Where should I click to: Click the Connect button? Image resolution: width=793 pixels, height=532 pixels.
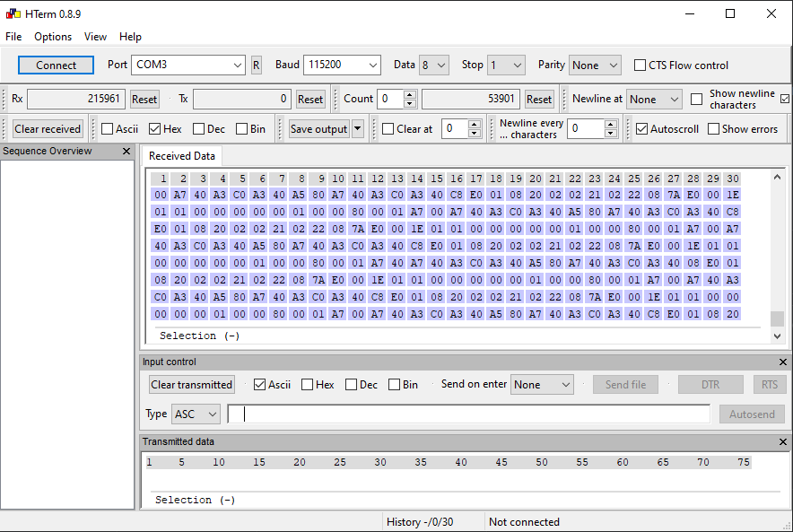56,65
